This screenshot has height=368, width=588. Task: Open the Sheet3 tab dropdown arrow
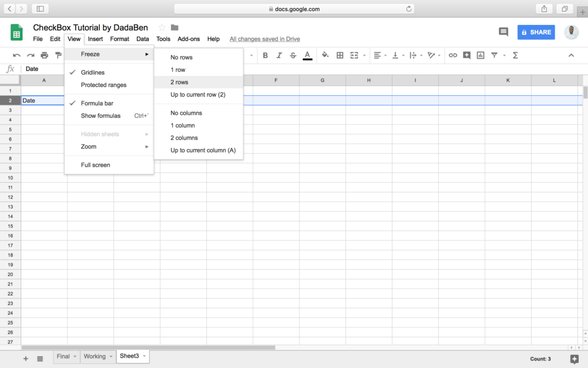[x=144, y=356]
